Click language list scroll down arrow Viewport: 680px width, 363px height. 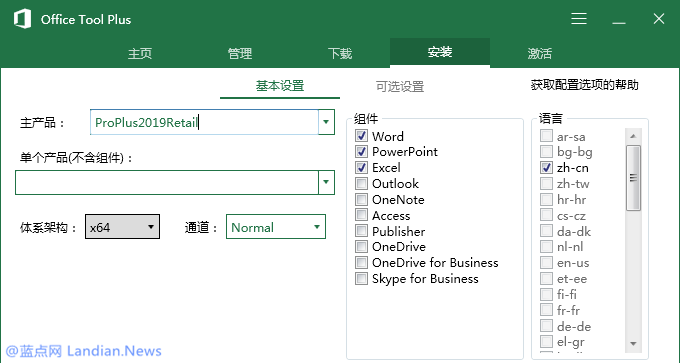(633, 344)
